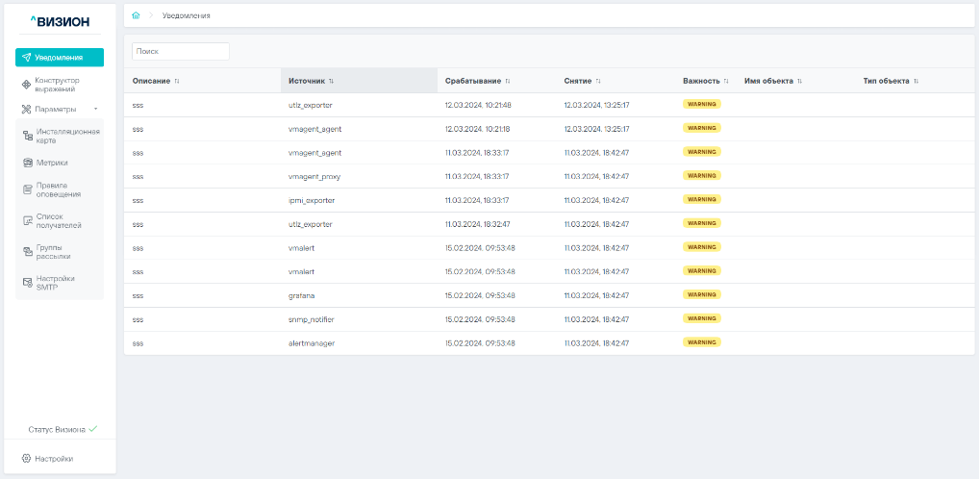Click the Уведомления paper plane icon

(x=27, y=58)
